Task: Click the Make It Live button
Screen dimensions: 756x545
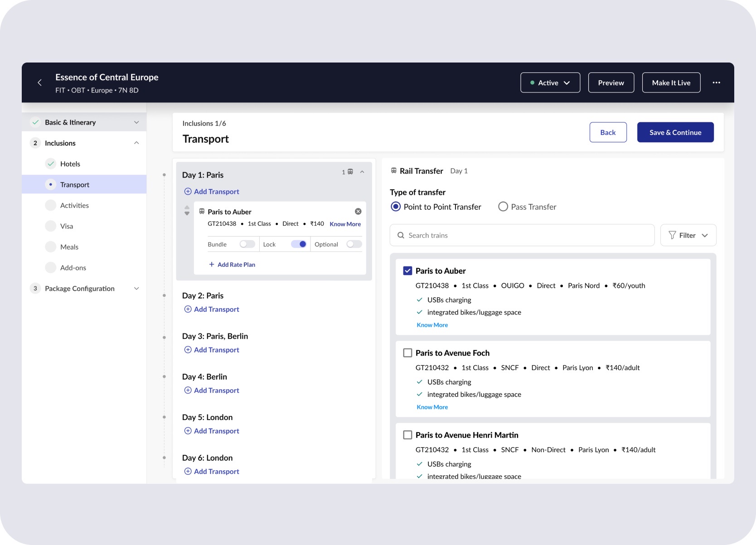Action: click(x=671, y=82)
